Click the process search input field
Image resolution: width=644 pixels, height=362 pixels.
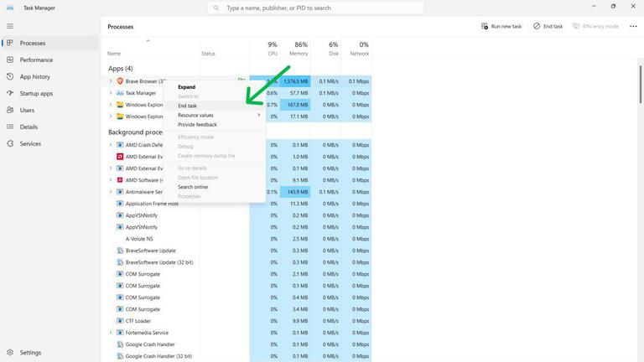pos(315,8)
